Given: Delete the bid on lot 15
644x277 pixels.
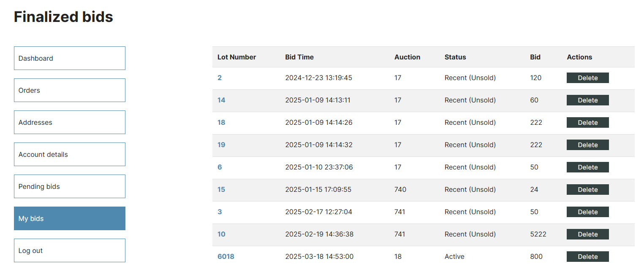Looking at the screenshot, I should pos(588,190).
